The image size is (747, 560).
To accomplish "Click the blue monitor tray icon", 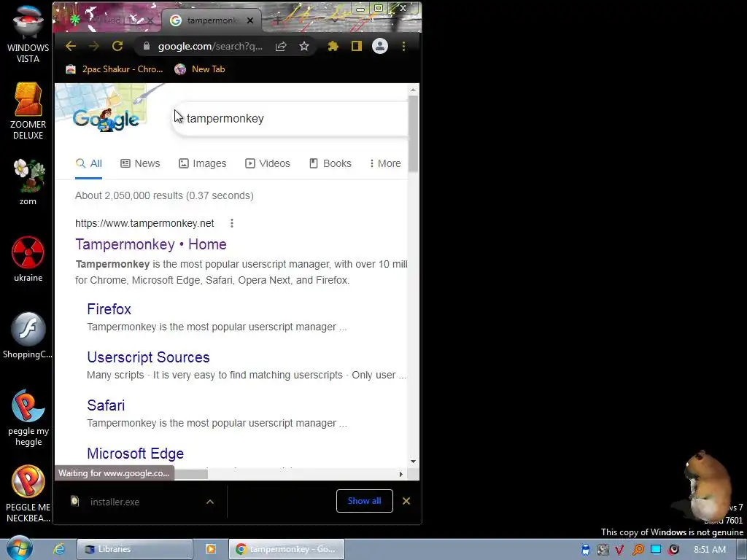I will [x=656, y=549].
